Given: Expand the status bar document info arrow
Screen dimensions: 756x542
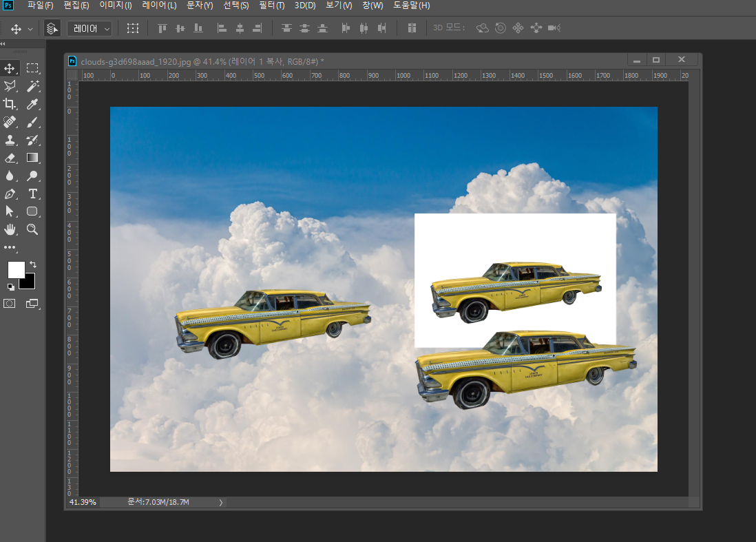Looking at the screenshot, I should pos(221,503).
